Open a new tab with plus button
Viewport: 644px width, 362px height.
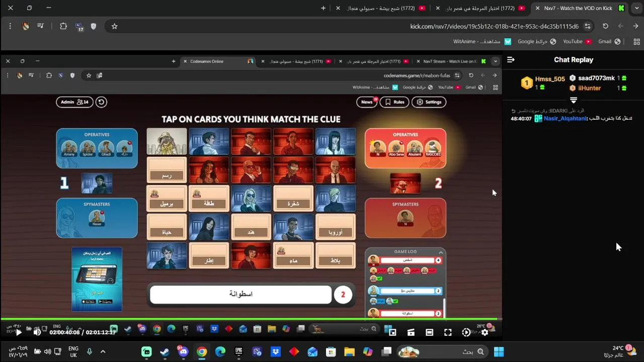(324, 8)
